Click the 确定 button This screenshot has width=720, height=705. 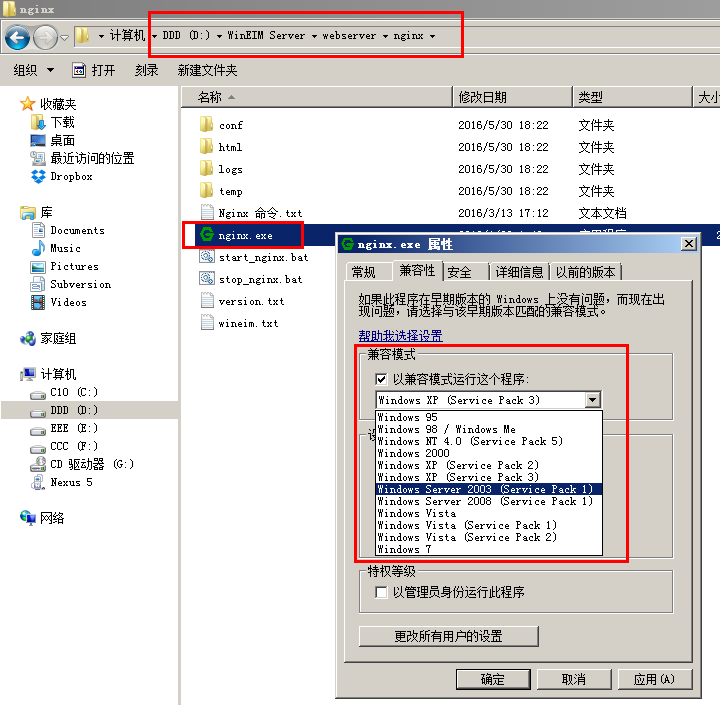[x=493, y=679]
